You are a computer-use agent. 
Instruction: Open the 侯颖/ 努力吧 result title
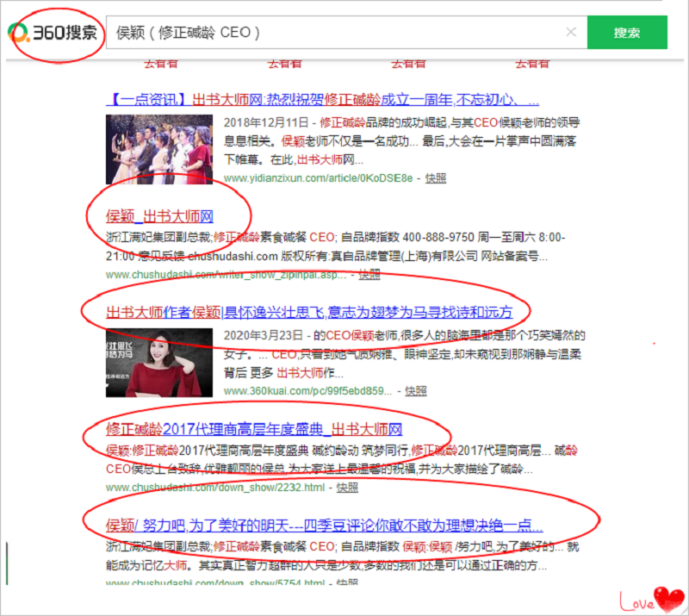click(x=324, y=526)
